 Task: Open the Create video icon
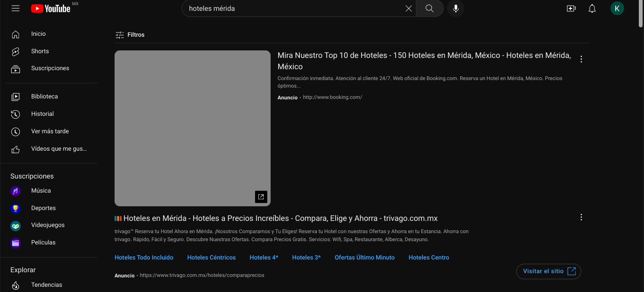571,8
